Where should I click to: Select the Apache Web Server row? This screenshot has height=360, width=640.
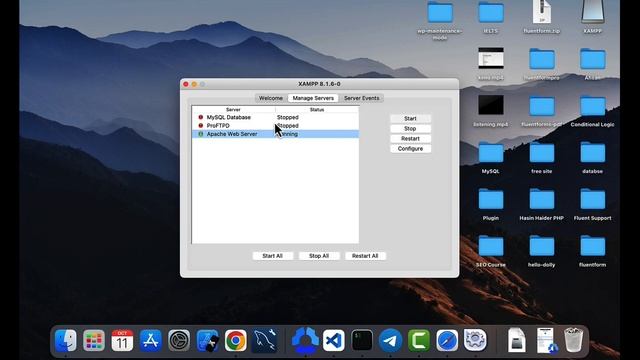pyautogui.click(x=276, y=134)
